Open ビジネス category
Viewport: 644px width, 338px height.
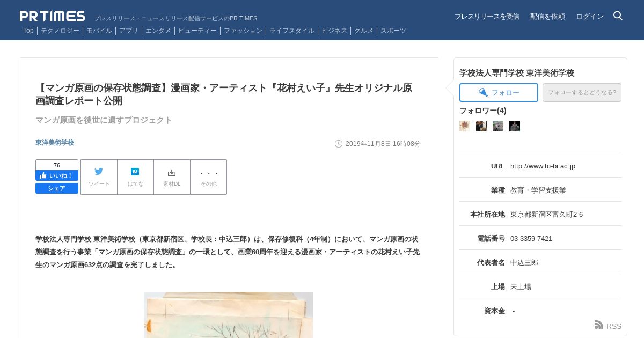pos(334,31)
